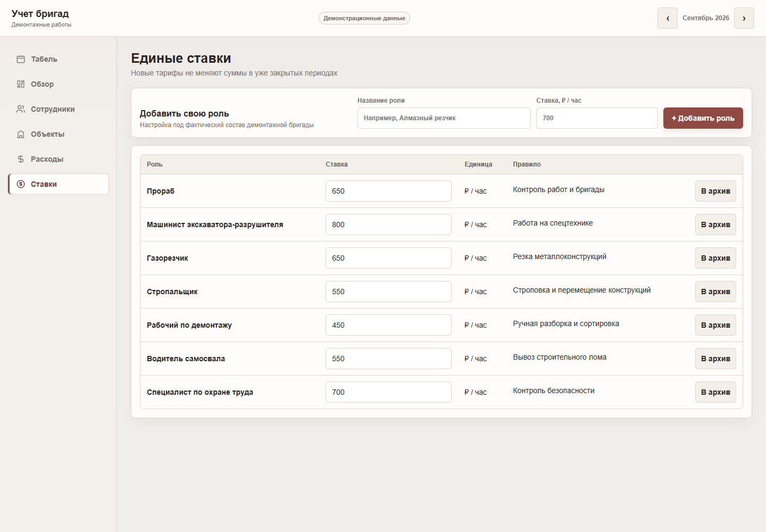The height and width of the screenshot is (532, 766).
Task: Focus the Название роли input field
Action: click(x=444, y=118)
